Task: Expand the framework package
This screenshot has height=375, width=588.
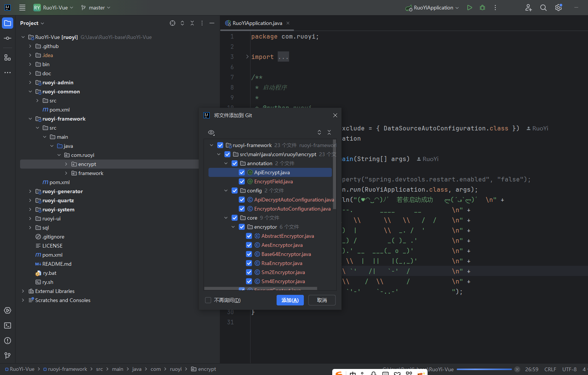Action: 66,173
